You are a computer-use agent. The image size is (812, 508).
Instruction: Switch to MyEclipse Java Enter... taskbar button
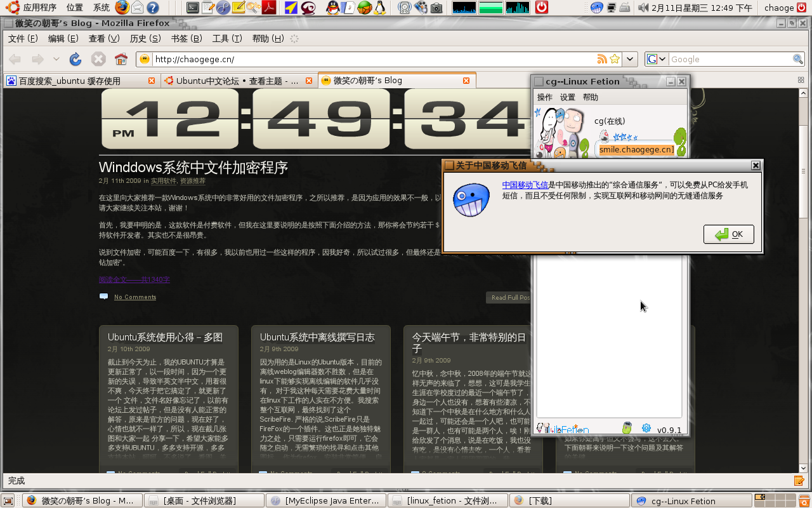325,500
